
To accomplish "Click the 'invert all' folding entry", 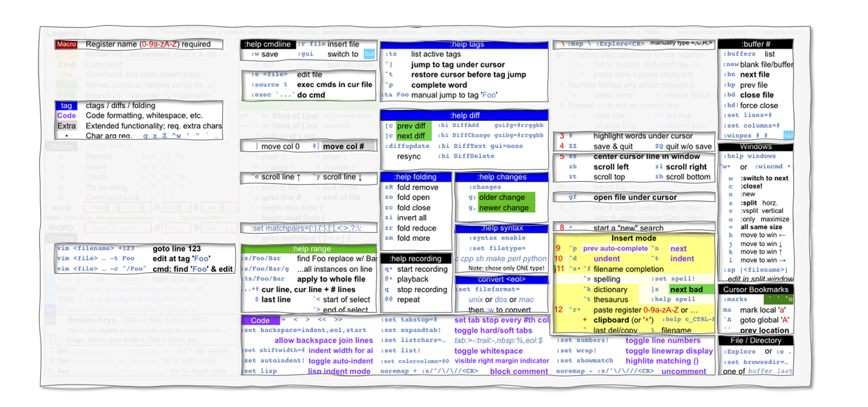I will pos(411,218).
